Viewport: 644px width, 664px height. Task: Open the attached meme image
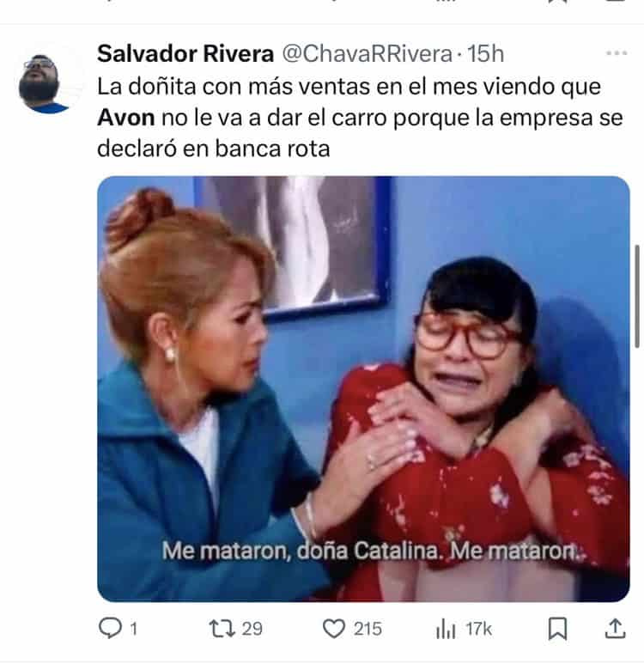click(x=363, y=389)
